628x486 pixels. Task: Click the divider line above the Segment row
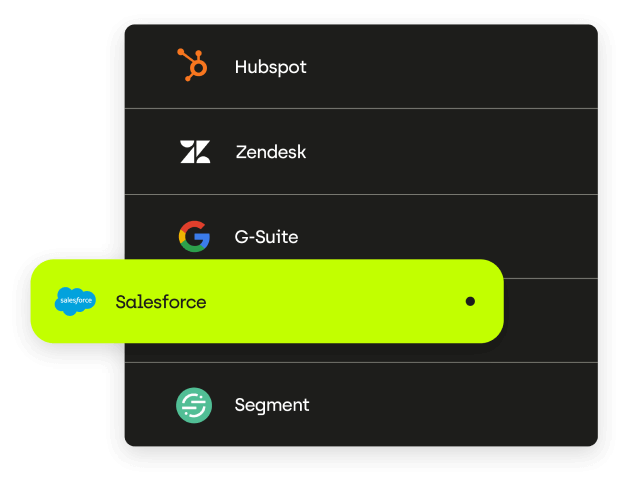click(361, 363)
